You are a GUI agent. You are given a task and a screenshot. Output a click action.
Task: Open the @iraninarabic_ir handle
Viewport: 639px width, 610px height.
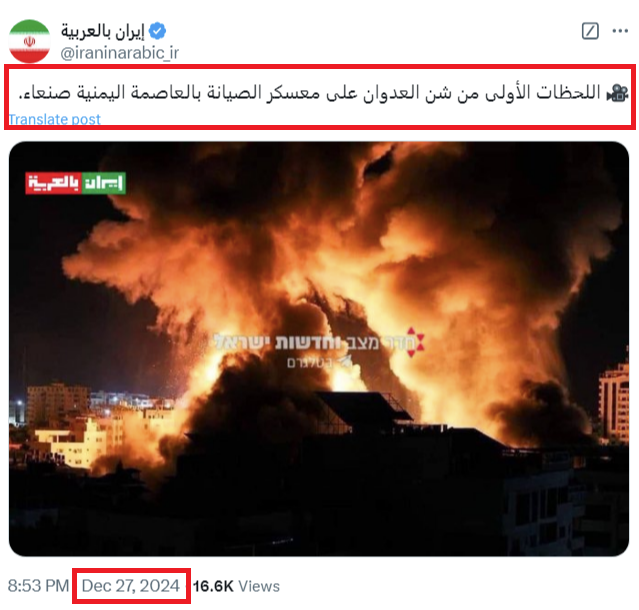tap(119, 53)
